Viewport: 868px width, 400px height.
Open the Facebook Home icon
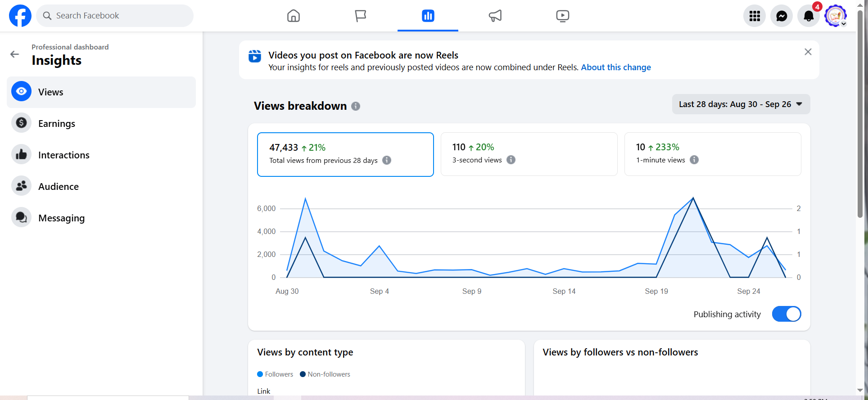pyautogui.click(x=293, y=16)
